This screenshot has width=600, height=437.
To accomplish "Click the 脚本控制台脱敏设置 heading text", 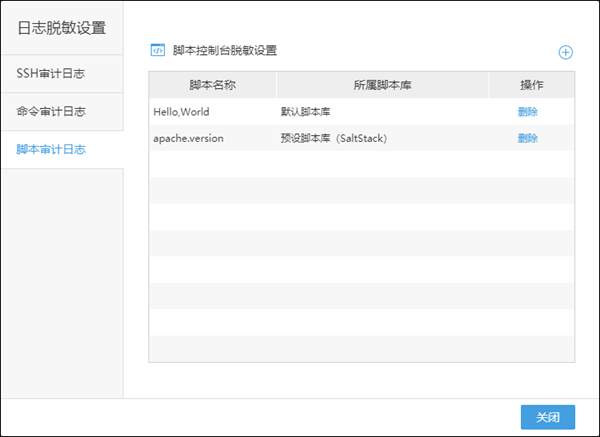I will (x=225, y=50).
